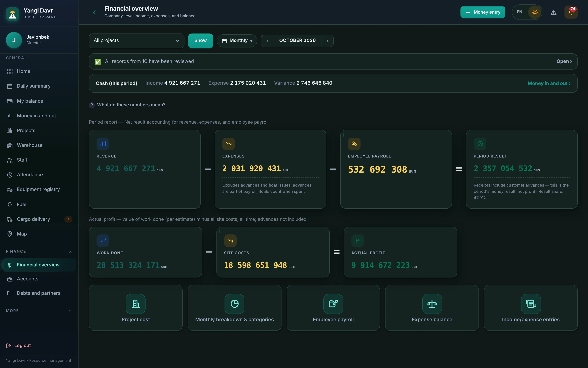The height and width of the screenshot is (368, 588).
Task: Click the Expenses downtrend icon
Action: (229, 144)
